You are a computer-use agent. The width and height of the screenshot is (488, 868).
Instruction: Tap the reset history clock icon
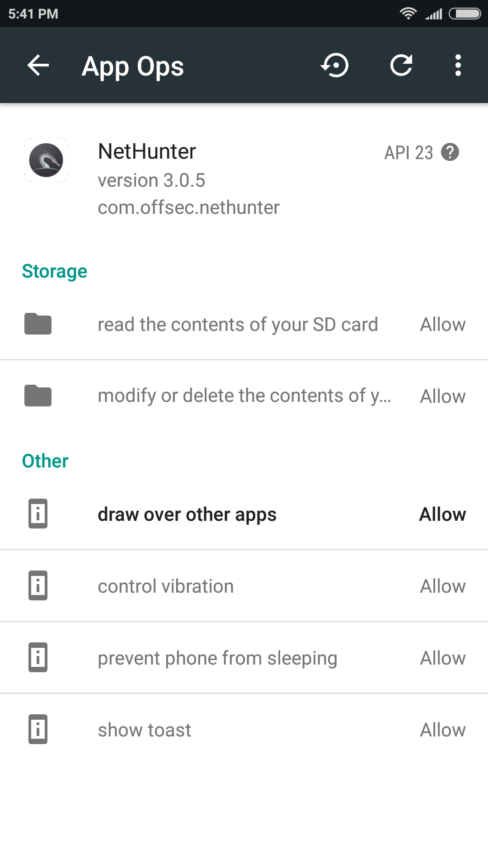pos(335,66)
